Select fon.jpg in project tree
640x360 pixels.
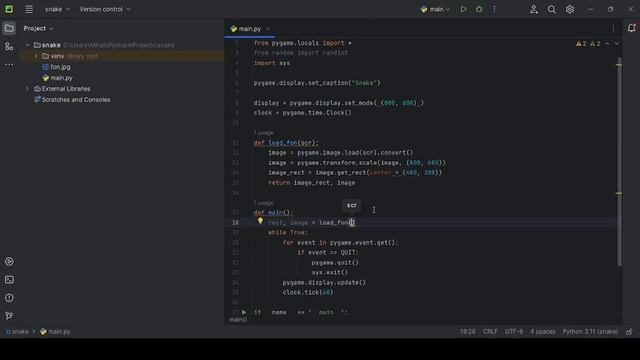coord(60,67)
